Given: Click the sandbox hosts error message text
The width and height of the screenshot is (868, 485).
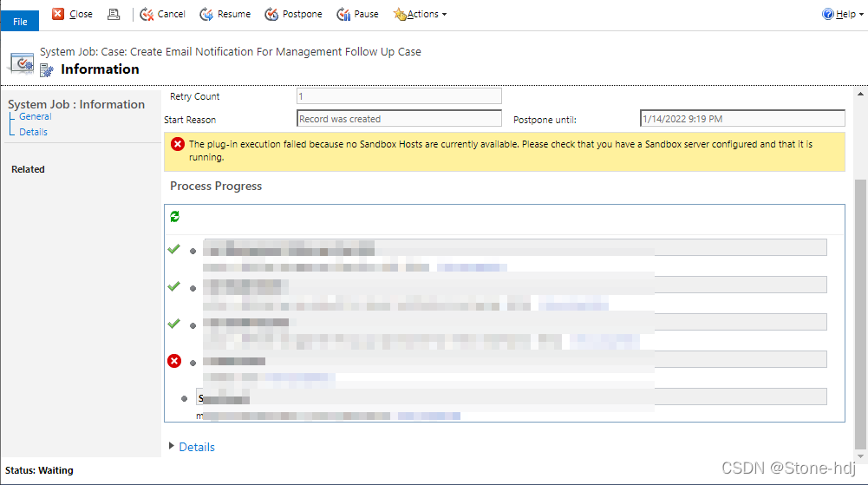Looking at the screenshot, I should click(x=500, y=151).
